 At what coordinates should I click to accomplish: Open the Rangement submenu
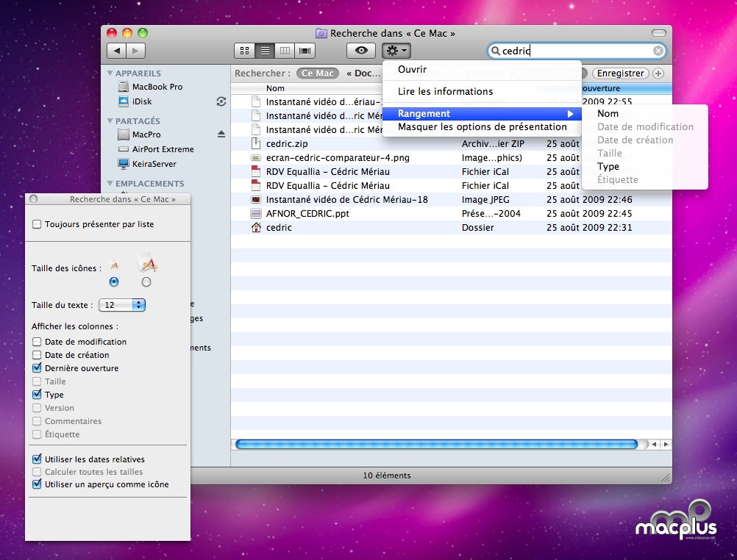[x=482, y=114]
